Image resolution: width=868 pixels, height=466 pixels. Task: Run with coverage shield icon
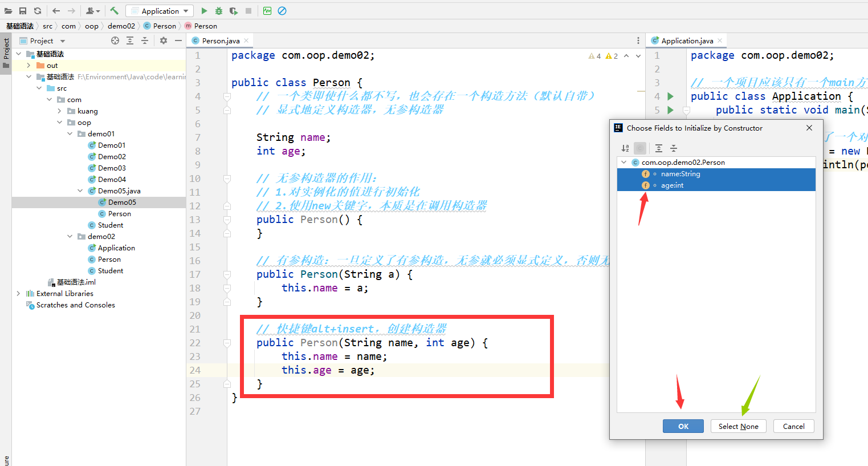pyautogui.click(x=234, y=11)
